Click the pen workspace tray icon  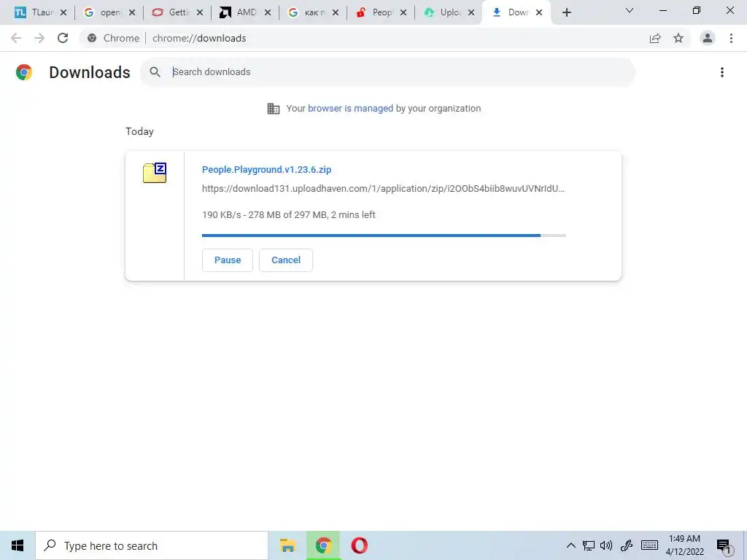(626, 545)
